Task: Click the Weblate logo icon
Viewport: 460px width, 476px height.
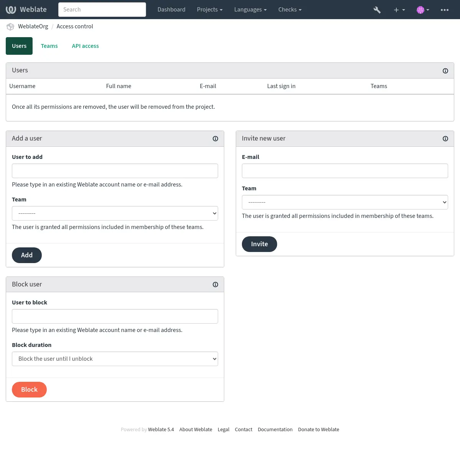Action: (11, 10)
